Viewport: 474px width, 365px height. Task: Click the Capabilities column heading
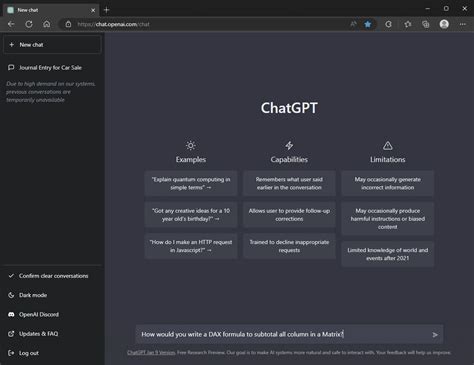pos(289,160)
